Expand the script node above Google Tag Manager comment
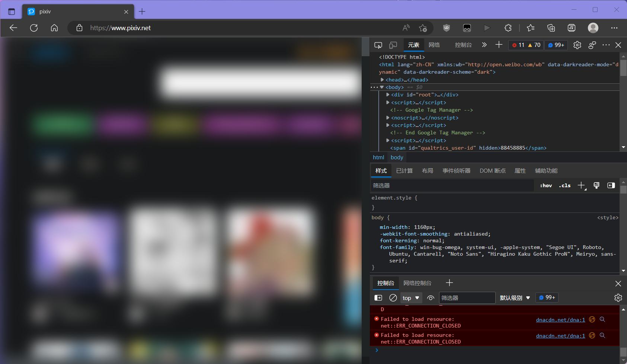The width and height of the screenshot is (627, 364). tap(388, 102)
